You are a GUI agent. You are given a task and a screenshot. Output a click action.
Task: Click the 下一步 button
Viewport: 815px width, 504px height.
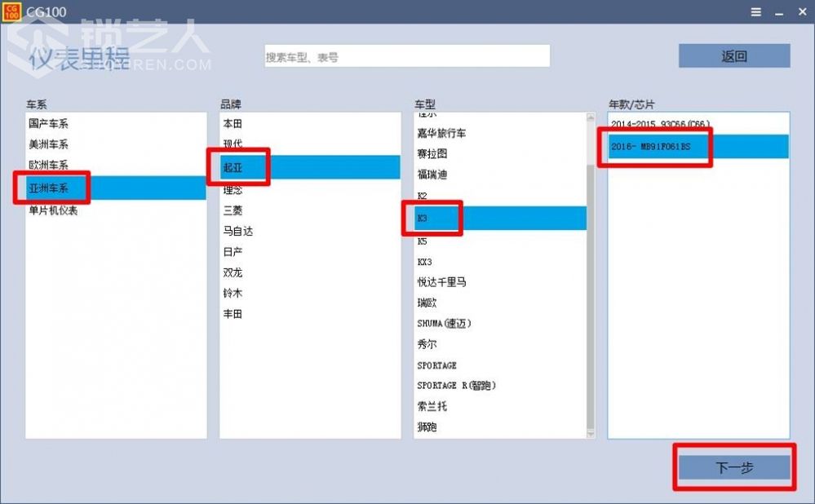click(734, 467)
